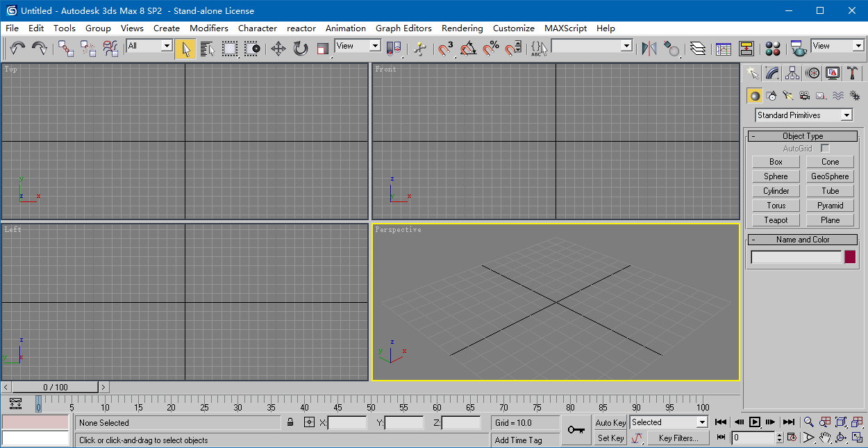
Task: Click the GeoSphere primitive button
Action: pyautogui.click(x=830, y=176)
